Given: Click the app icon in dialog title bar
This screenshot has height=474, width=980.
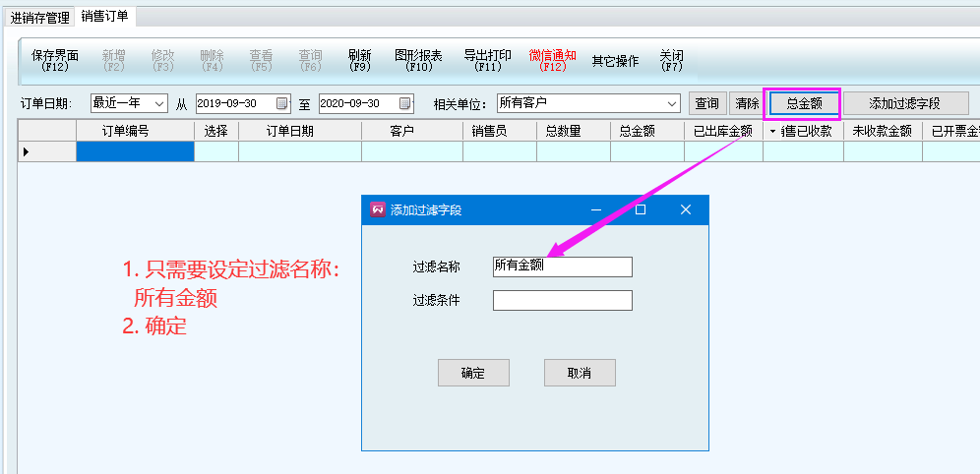Looking at the screenshot, I should point(377,209).
